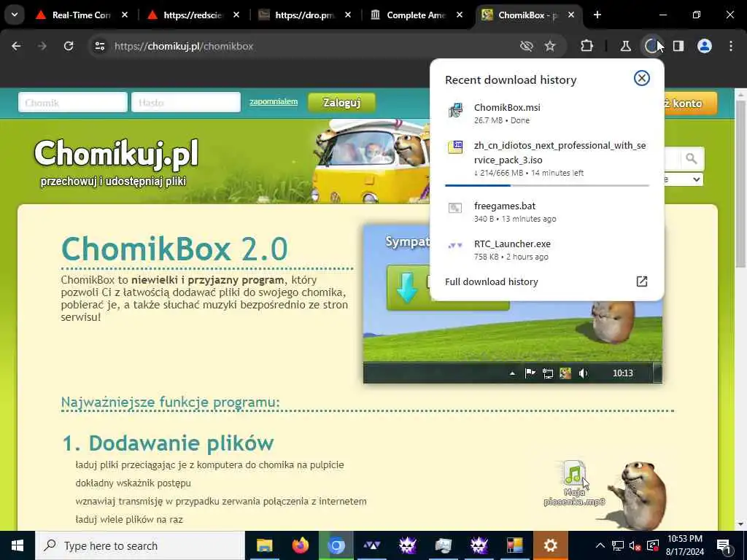The width and height of the screenshot is (747, 560).
Task: Open Settings gear on the taskbar
Action: tap(550, 545)
